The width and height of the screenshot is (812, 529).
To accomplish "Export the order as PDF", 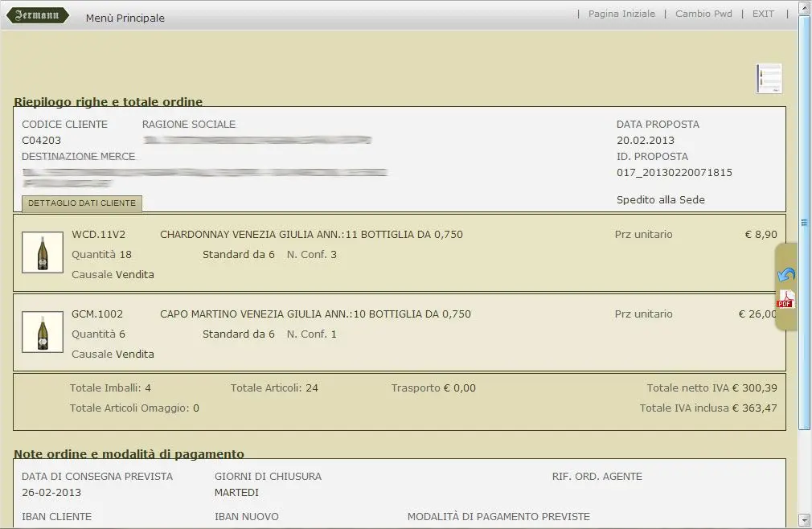I will point(785,298).
